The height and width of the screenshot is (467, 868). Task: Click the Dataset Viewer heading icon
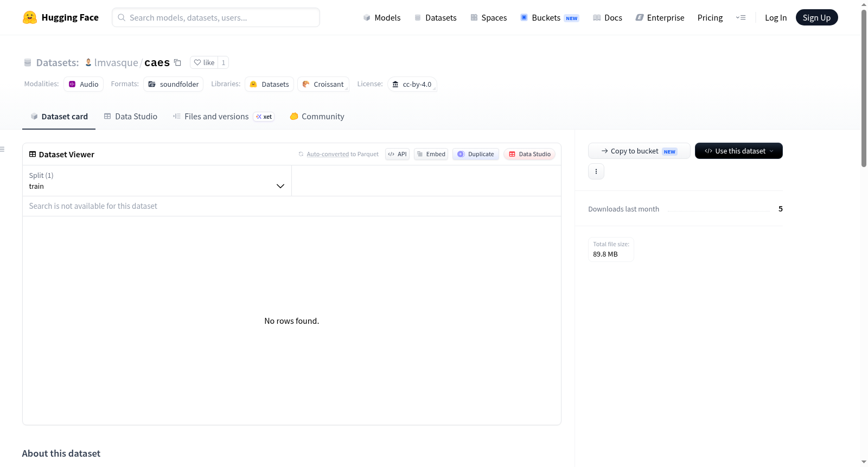[33, 154]
